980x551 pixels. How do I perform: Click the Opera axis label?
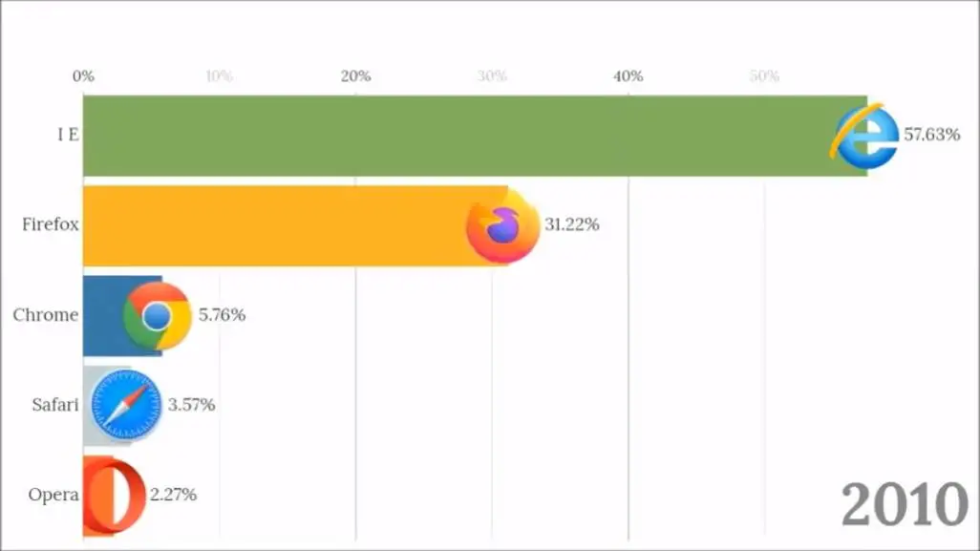pos(53,495)
